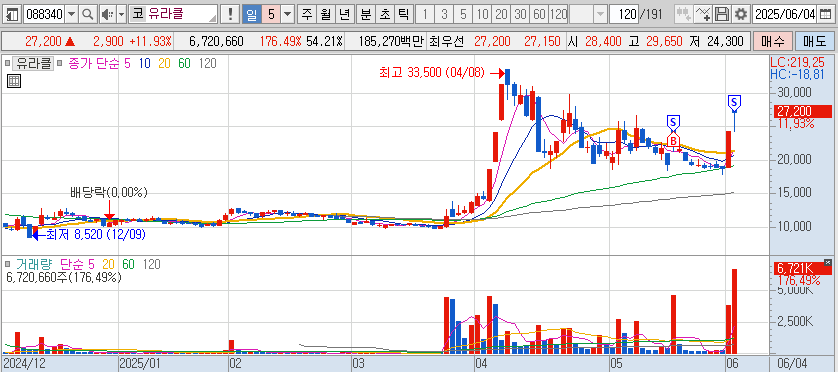Click the 매도 sell button
The width and height of the screenshot is (838, 372).
click(813, 41)
